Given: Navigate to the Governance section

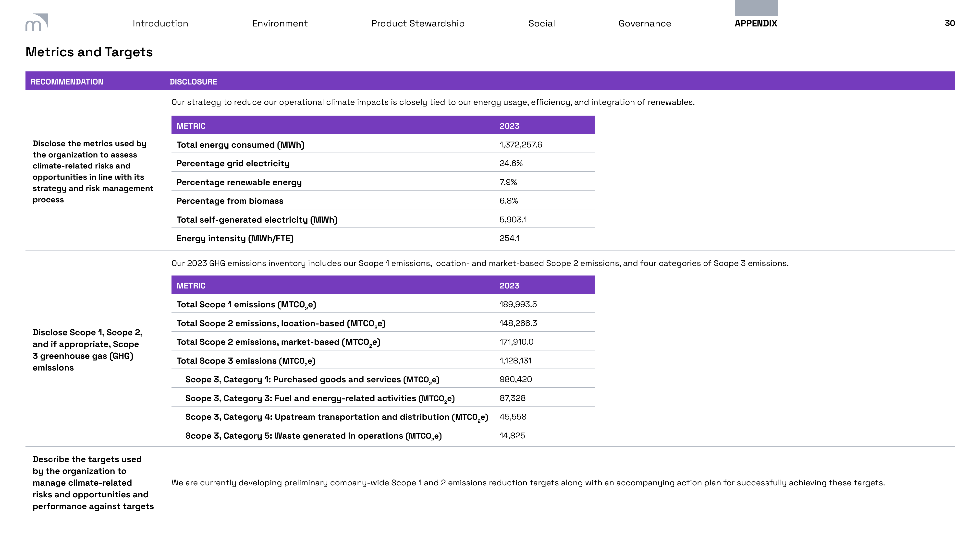Looking at the screenshot, I should 645,24.
